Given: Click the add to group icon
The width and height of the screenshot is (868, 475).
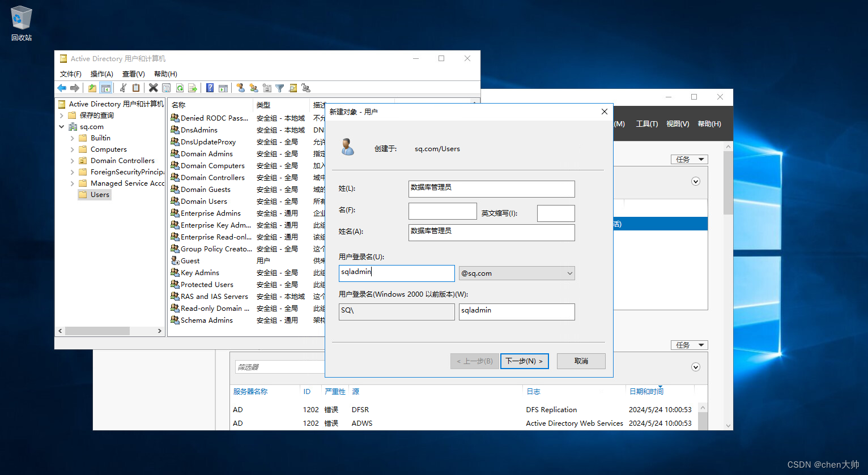Looking at the screenshot, I should pyautogui.click(x=306, y=88).
